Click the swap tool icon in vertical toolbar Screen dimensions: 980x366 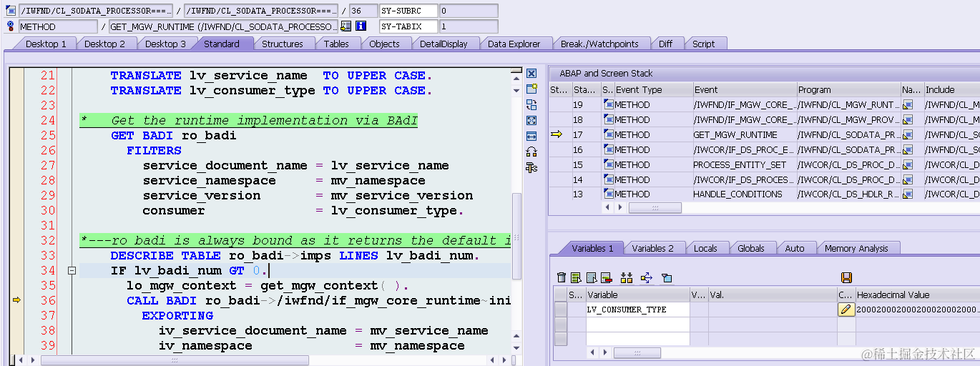(x=531, y=105)
